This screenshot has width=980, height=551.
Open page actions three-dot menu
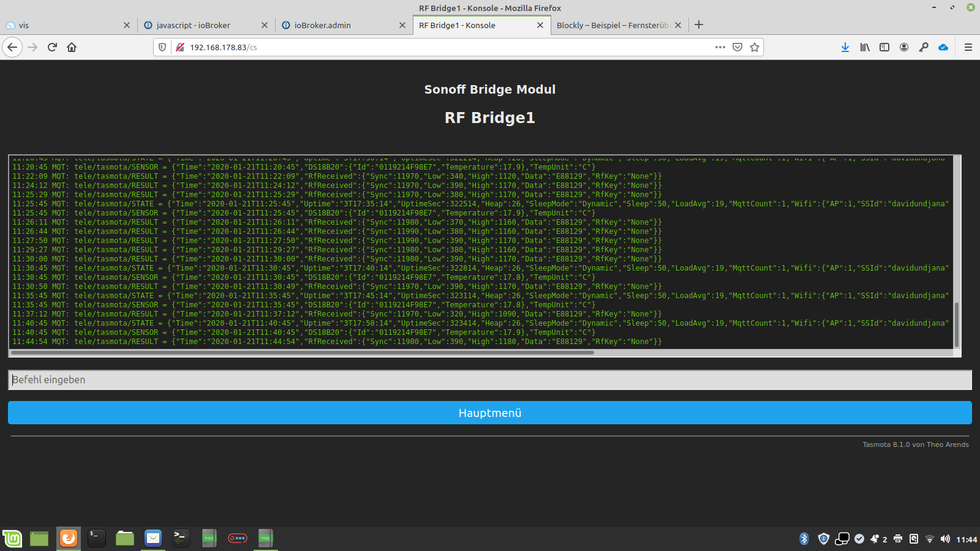pos(720,47)
